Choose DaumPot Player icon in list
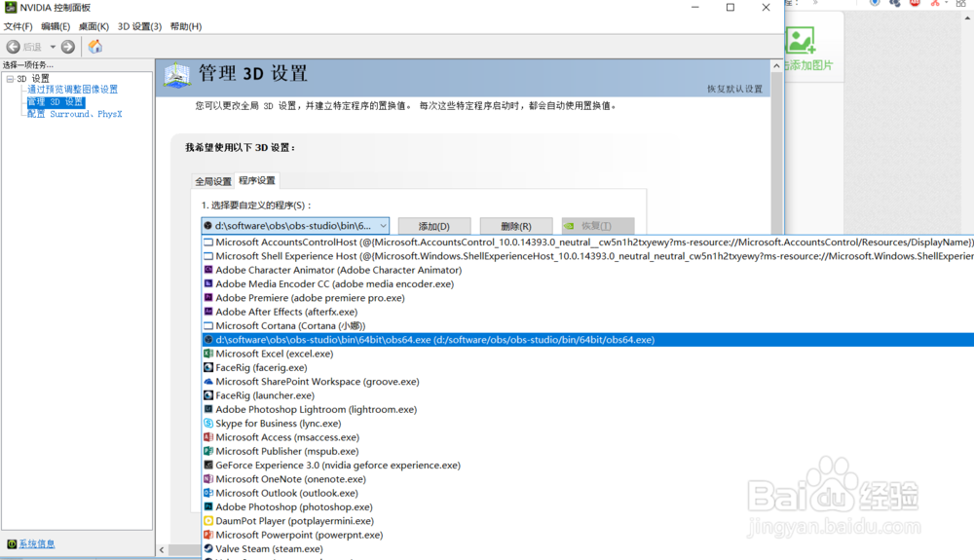The image size is (974, 560). pyautogui.click(x=208, y=521)
